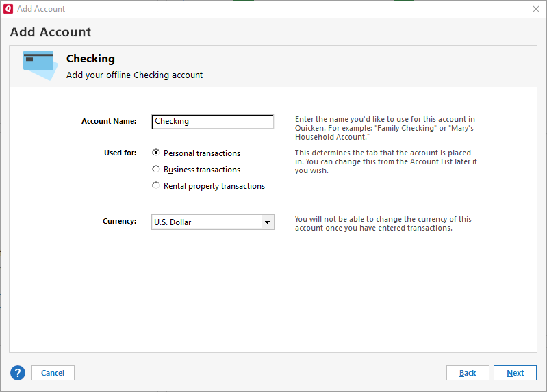Viewport: 547px width, 392px height.
Task: Click the large "Add Account" page heading
Action: click(x=51, y=32)
